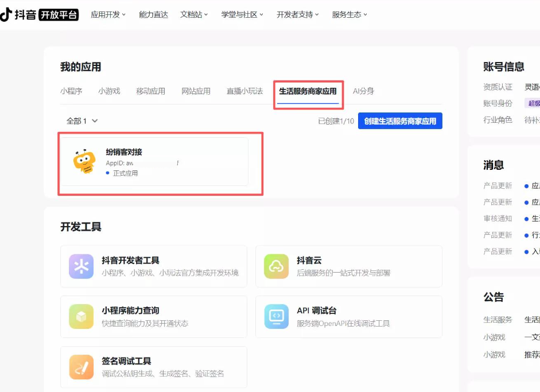Click the 消息 heading

[x=494, y=165]
